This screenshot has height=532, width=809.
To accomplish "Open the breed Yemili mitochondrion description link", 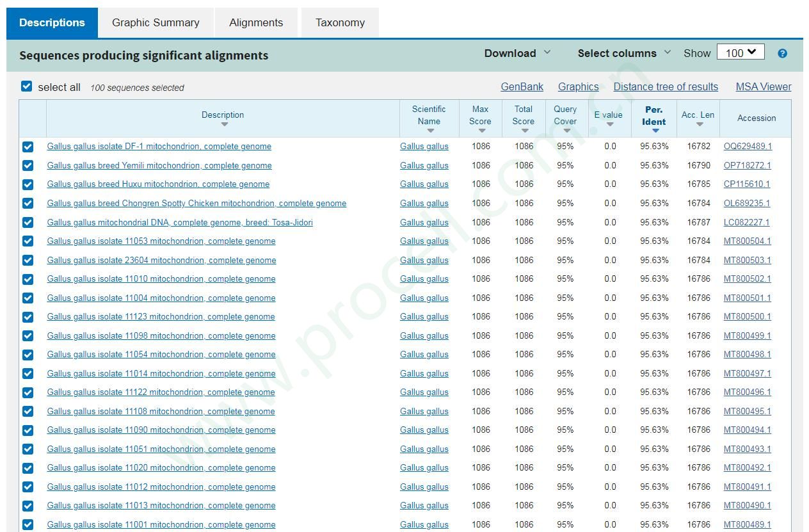I will click(x=159, y=166).
